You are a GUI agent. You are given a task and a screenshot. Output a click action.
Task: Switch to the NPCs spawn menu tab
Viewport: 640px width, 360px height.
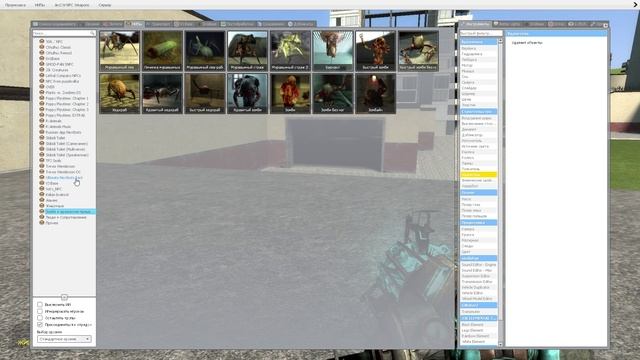pyautogui.click(x=134, y=24)
